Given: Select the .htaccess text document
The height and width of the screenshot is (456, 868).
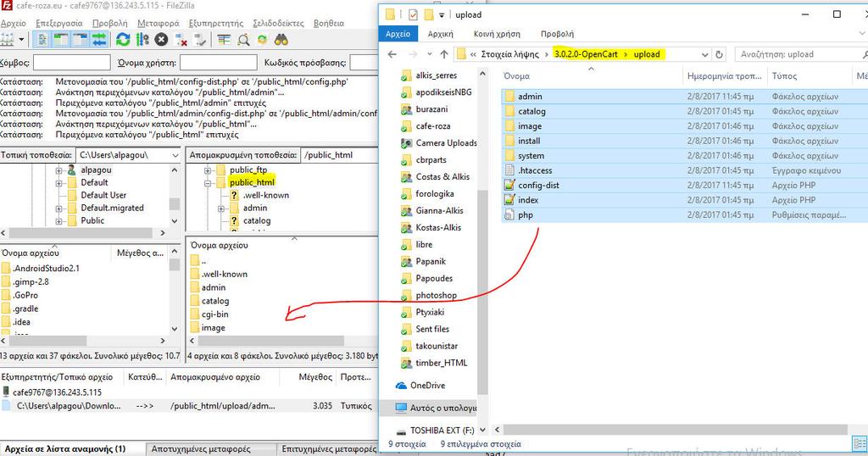Looking at the screenshot, I should pos(535,170).
